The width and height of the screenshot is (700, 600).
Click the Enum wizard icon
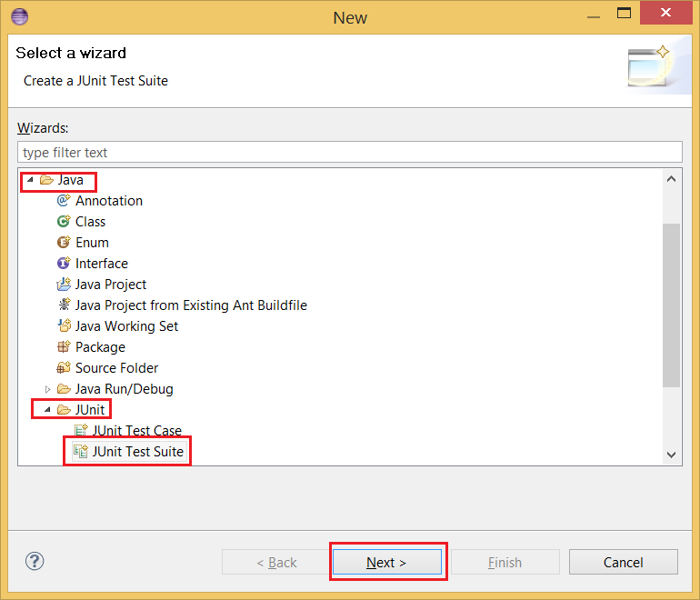[64, 243]
